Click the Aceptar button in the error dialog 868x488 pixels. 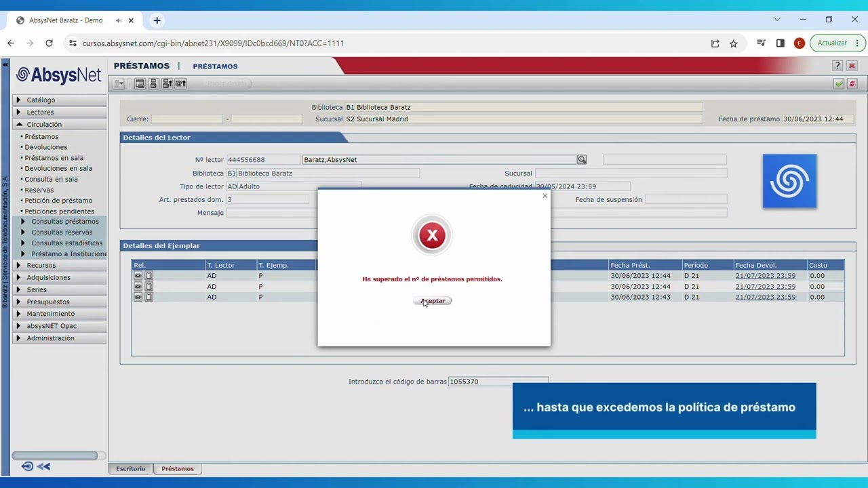(x=432, y=301)
